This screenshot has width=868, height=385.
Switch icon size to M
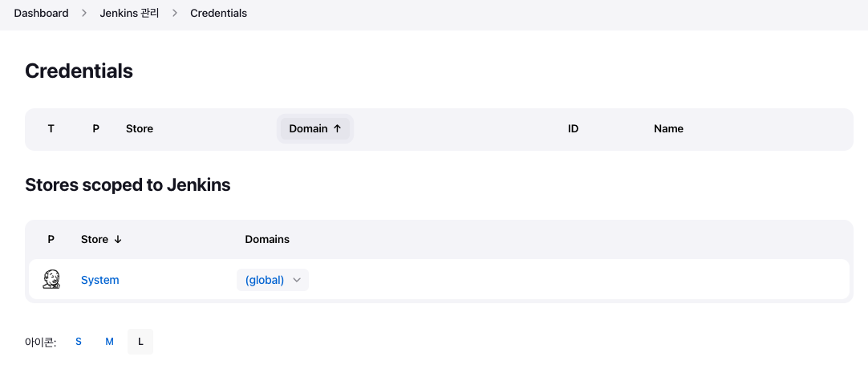pyautogui.click(x=110, y=342)
